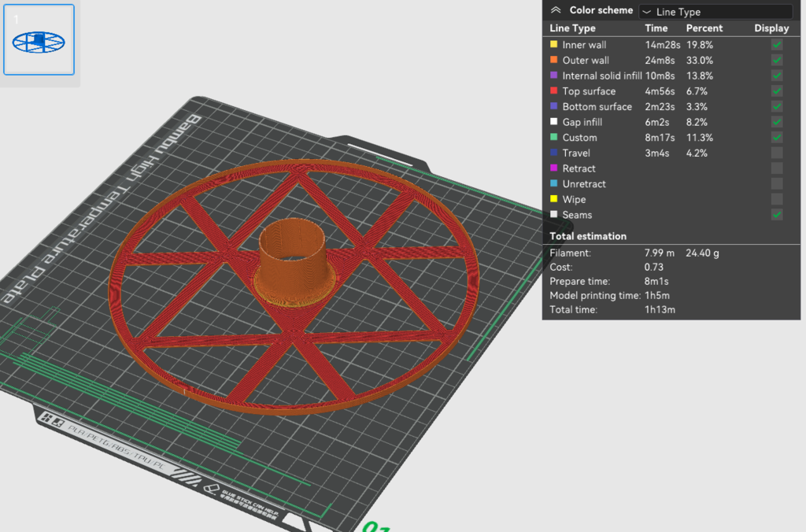The image size is (806, 532).
Task: Hide Outer wall lines
Action: click(777, 60)
